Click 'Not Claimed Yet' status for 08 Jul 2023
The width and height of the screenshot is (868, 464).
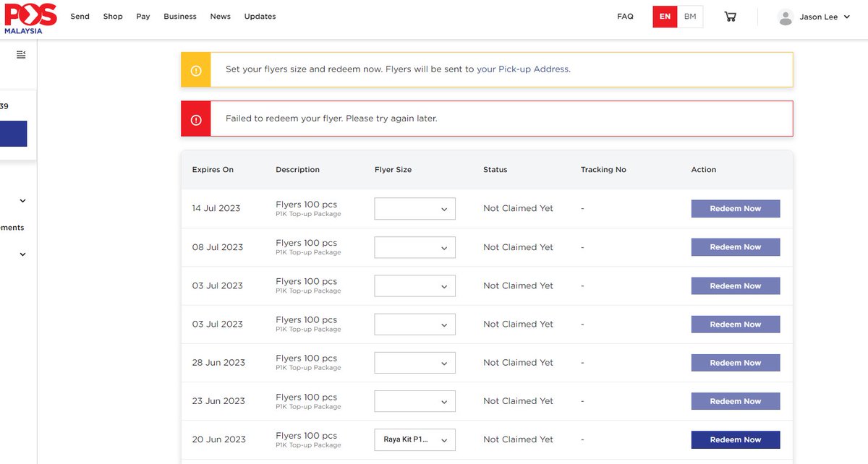pos(518,247)
